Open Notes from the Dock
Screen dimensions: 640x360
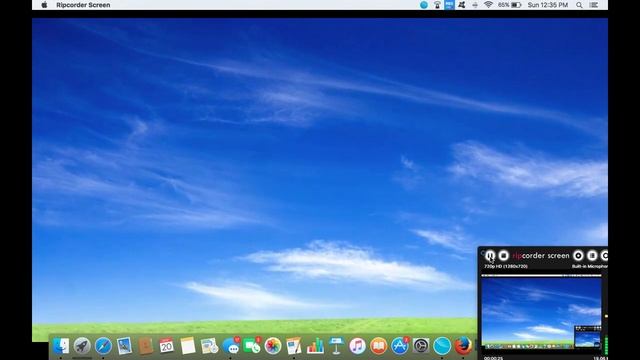point(188,346)
